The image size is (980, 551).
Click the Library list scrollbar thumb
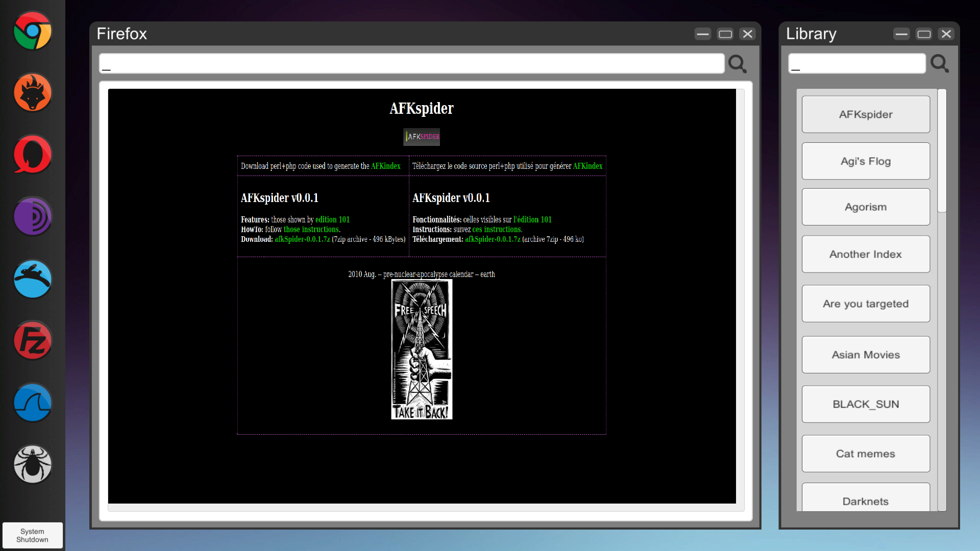[x=942, y=151]
